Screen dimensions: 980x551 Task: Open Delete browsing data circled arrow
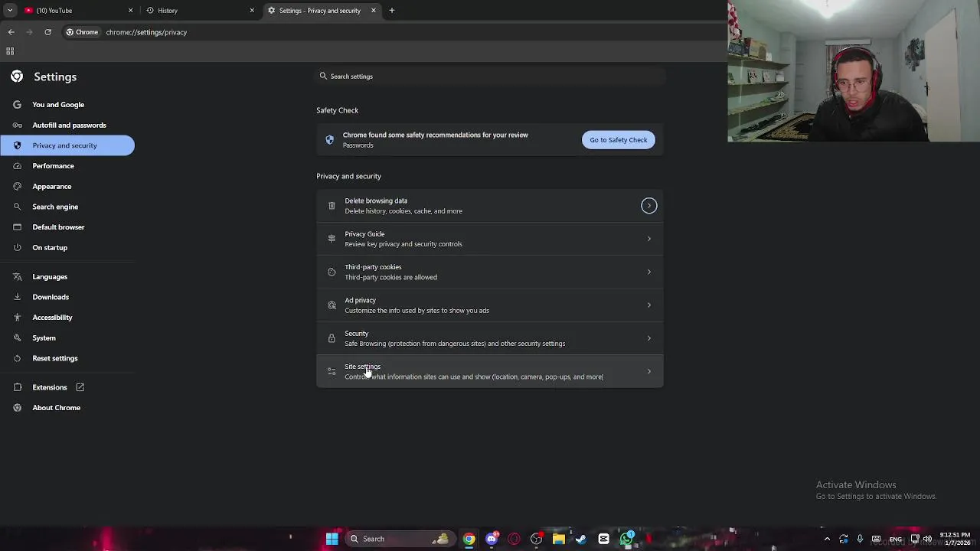[x=648, y=206]
